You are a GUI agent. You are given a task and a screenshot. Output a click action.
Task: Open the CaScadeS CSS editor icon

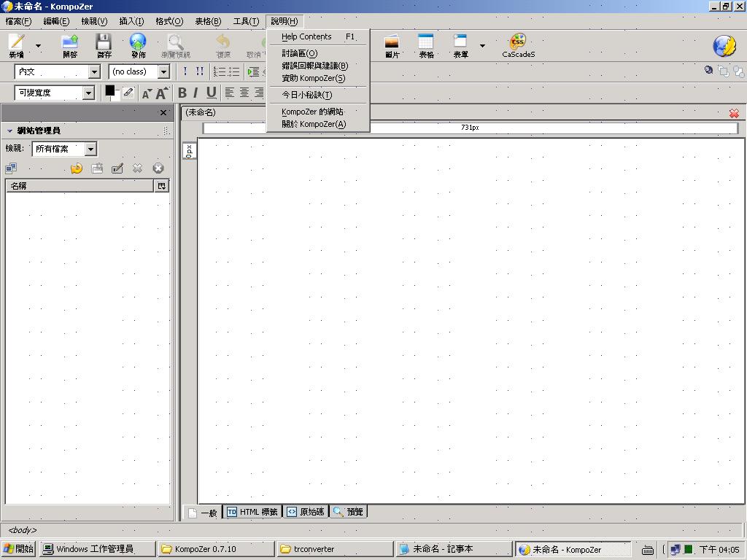(x=518, y=44)
